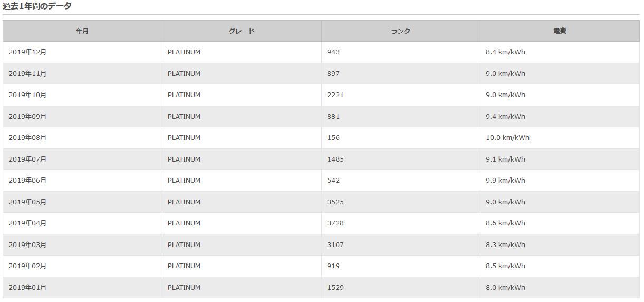The height and width of the screenshot is (302, 644).
Task: Click rank value 2221
Action: tap(335, 95)
